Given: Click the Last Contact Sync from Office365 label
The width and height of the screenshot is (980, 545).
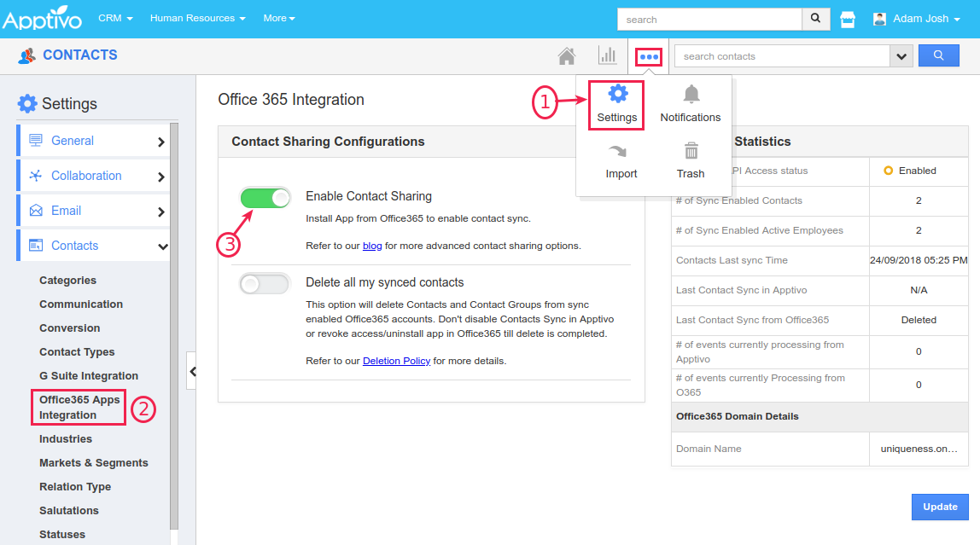Looking at the screenshot, I should tap(753, 320).
